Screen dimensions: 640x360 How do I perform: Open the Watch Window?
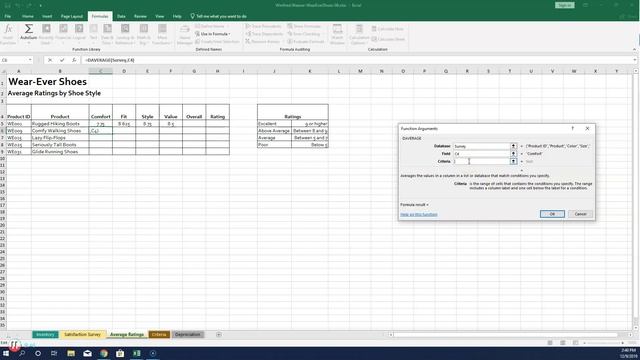[337, 34]
